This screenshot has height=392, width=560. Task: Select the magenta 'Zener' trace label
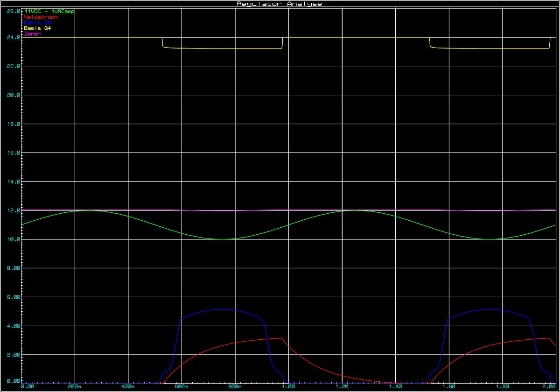[x=32, y=34]
